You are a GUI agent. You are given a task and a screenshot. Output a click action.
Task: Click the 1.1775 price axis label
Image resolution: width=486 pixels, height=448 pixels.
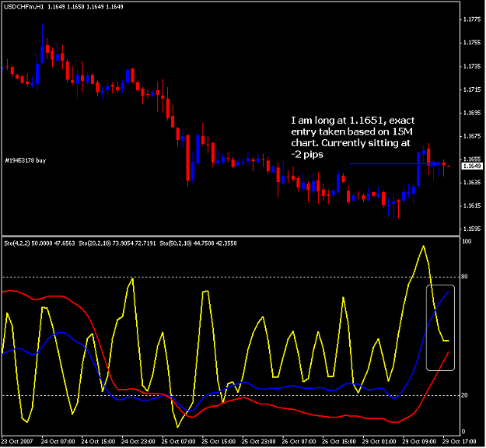click(472, 19)
